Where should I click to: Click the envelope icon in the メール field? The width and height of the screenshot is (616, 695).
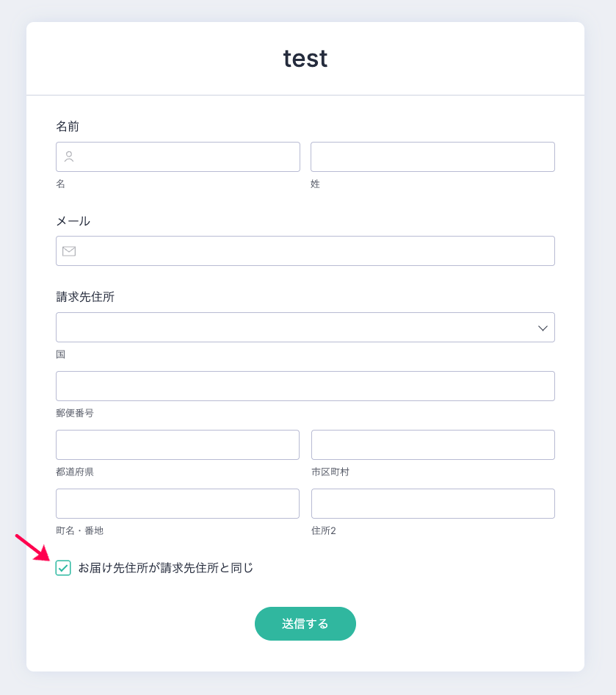click(x=69, y=251)
